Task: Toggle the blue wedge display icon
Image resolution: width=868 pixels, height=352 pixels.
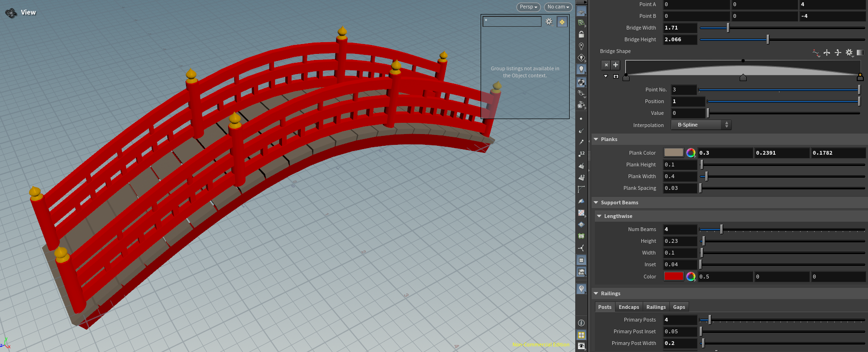Action: [581, 201]
